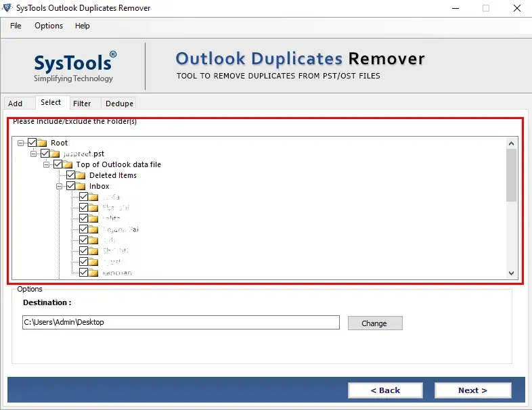Toggle the Inbox folder checkbox
This screenshot has width=532, height=410.
[70, 186]
